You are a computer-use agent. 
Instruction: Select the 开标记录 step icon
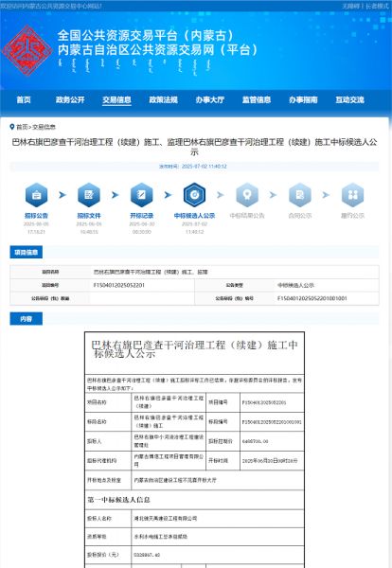[142, 195]
